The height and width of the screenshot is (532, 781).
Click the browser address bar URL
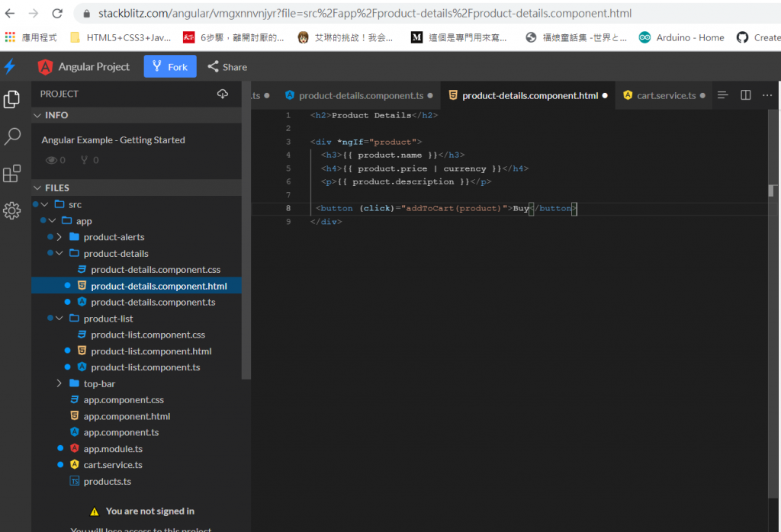(x=365, y=14)
